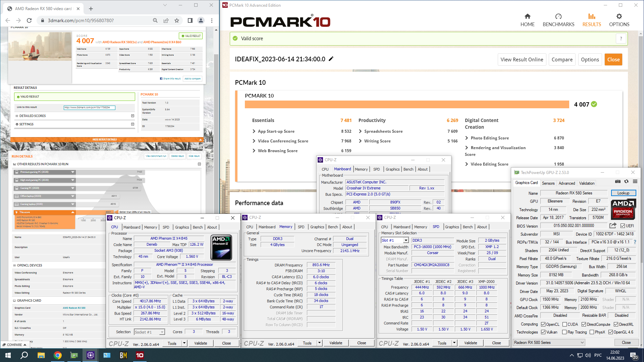644x362 pixels.
Task: Click Lookup button in GPU-Z
Action: tap(623, 193)
